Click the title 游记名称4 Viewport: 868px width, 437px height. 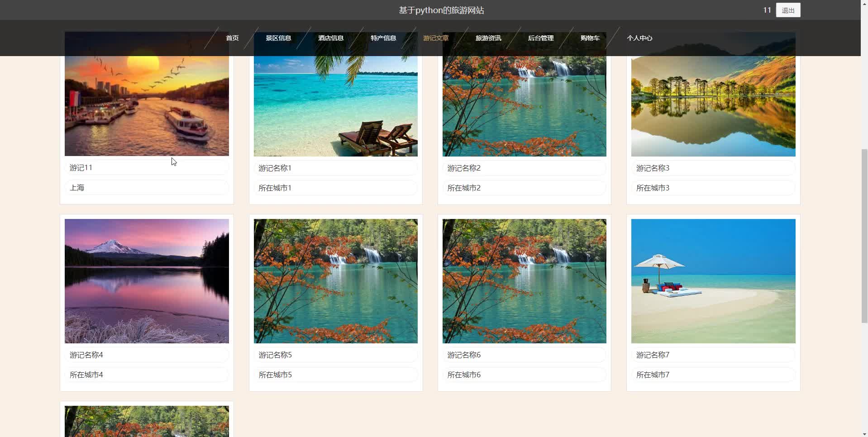pos(86,355)
